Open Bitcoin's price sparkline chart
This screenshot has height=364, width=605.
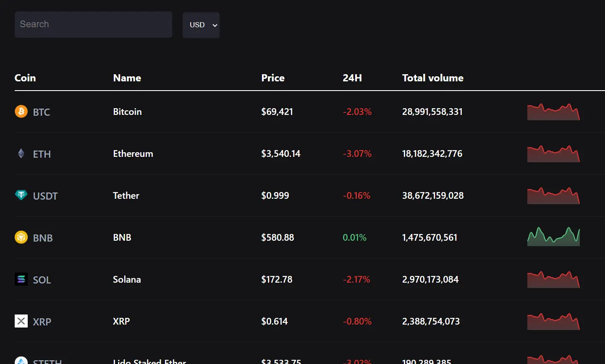click(x=553, y=112)
